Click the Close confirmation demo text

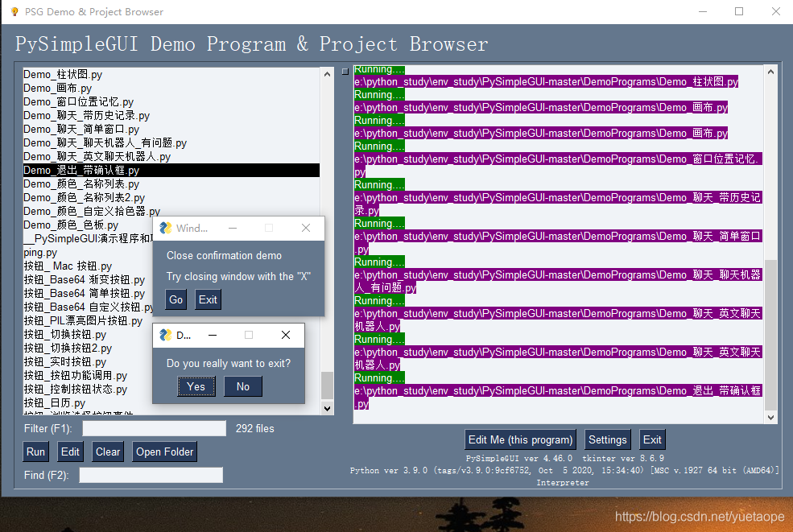click(224, 255)
